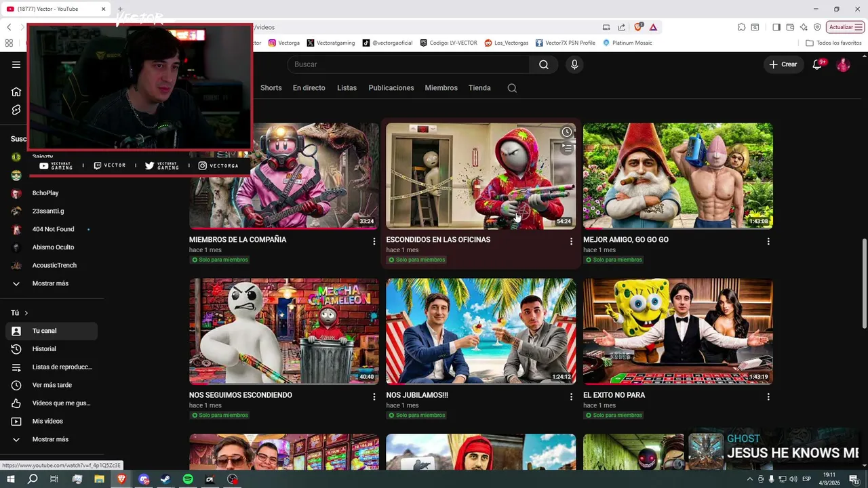The image size is (868, 488).
Task: Open 'Ver más tarde' playlist
Action: point(52,385)
